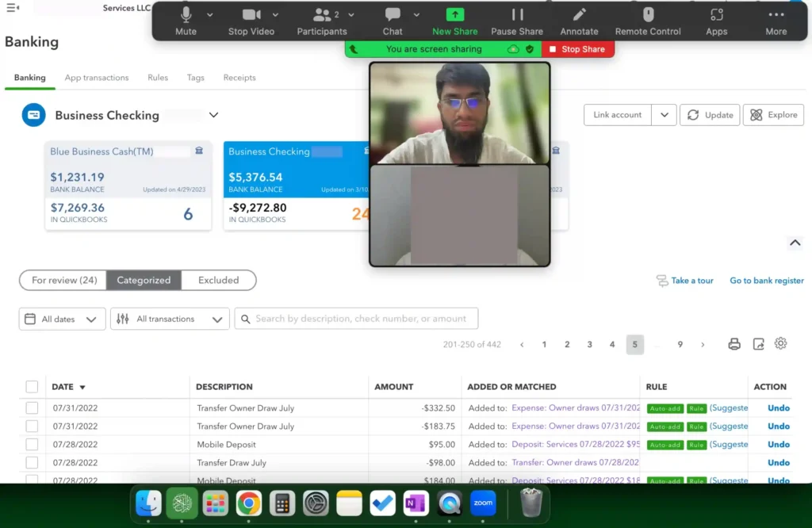Viewport: 812px width, 528px height.
Task: Undo the -$332.50 Owner Draw transaction
Action: click(x=779, y=408)
